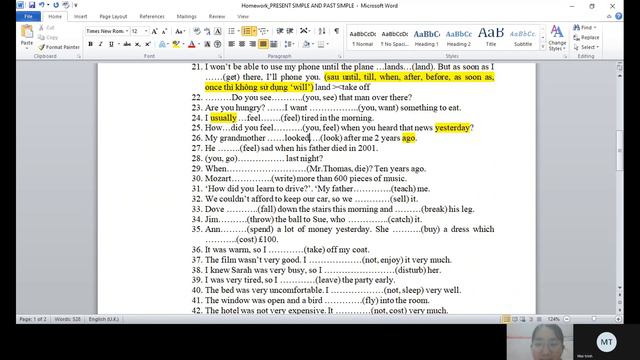Click the zoom in plus button

(618, 319)
